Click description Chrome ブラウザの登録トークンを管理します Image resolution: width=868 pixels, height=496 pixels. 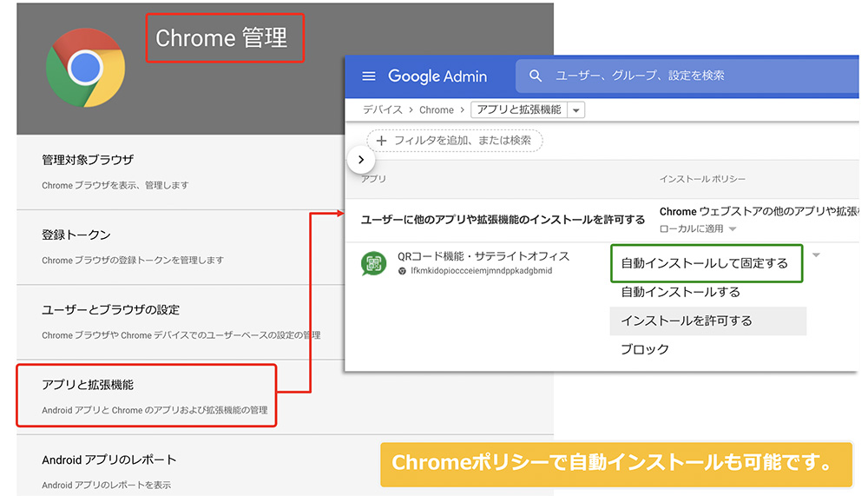[x=133, y=261]
